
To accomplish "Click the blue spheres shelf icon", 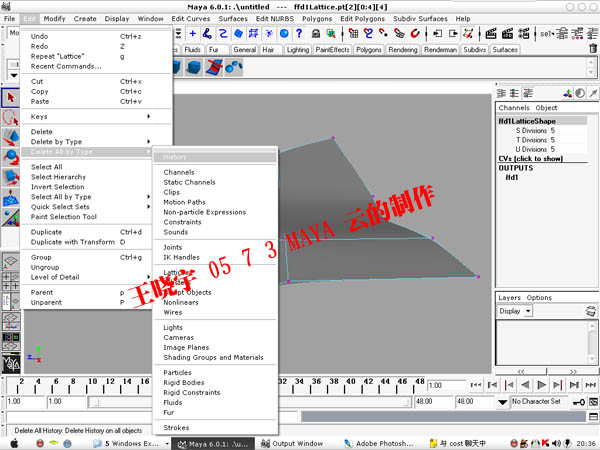I will [233, 67].
